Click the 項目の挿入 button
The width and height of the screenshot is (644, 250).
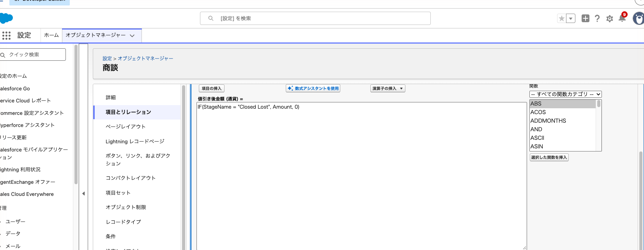tap(212, 88)
